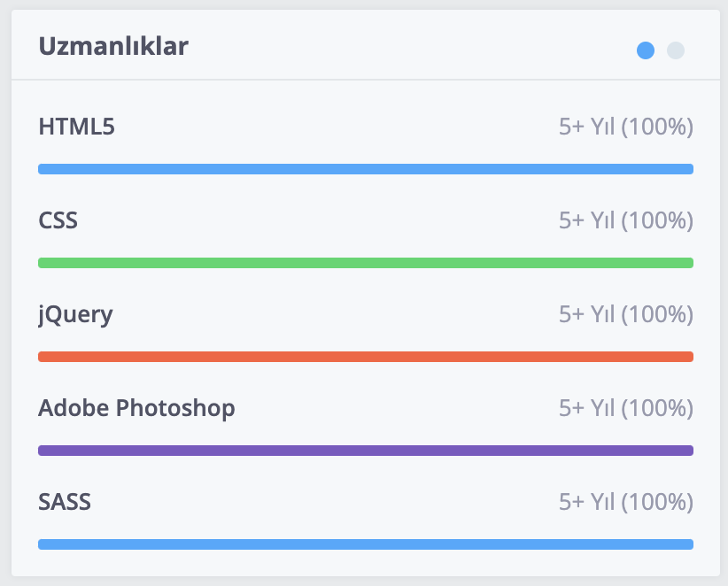Select the CSS skill label
Screen dimensions: 728x586
(x=58, y=220)
